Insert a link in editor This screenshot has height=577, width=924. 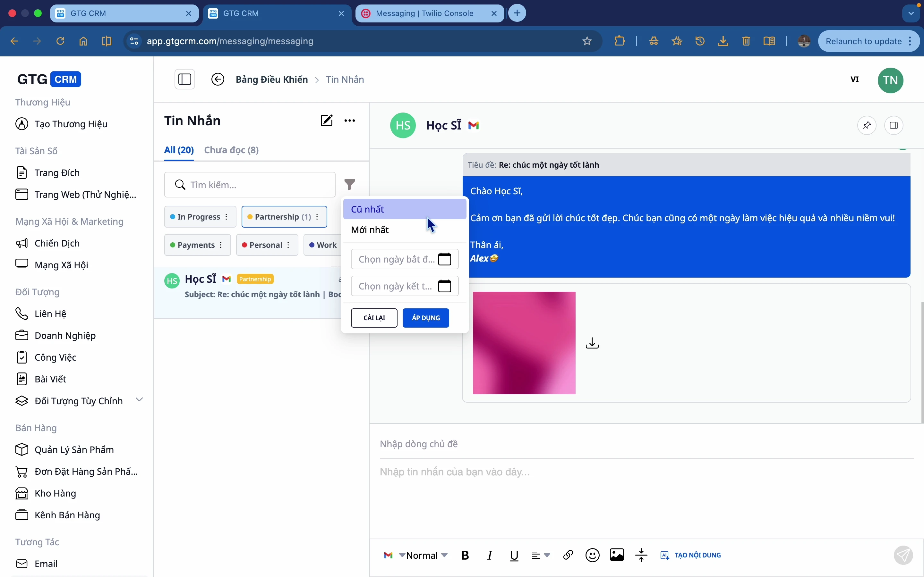point(568,555)
